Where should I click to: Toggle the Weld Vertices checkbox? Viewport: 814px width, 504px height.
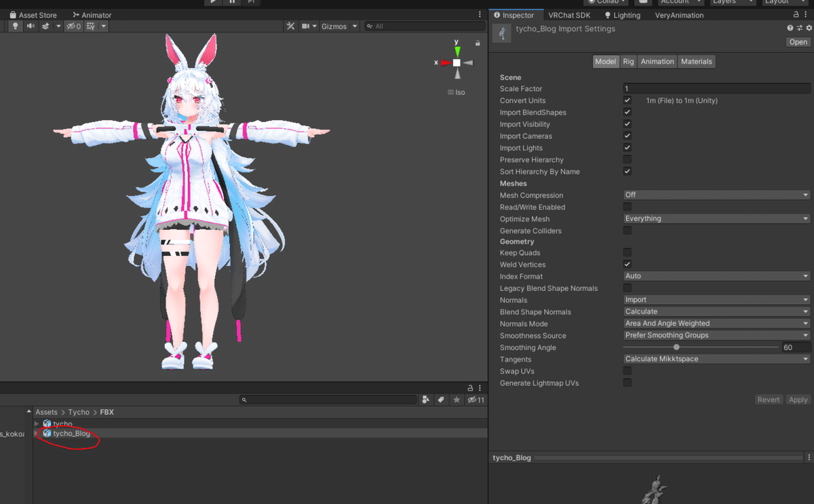[627, 265]
